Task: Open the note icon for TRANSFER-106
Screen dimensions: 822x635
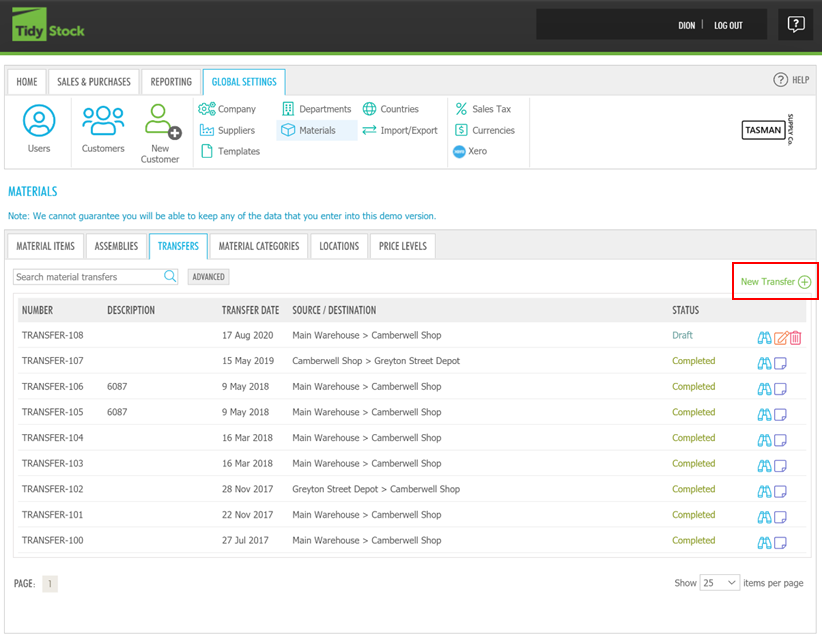Action: tap(781, 388)
